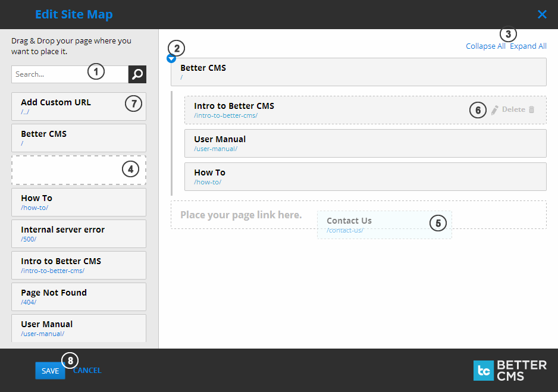Select Intro to Better CMS in left list
Screen dimensions: 558x392
click(79, 265)
